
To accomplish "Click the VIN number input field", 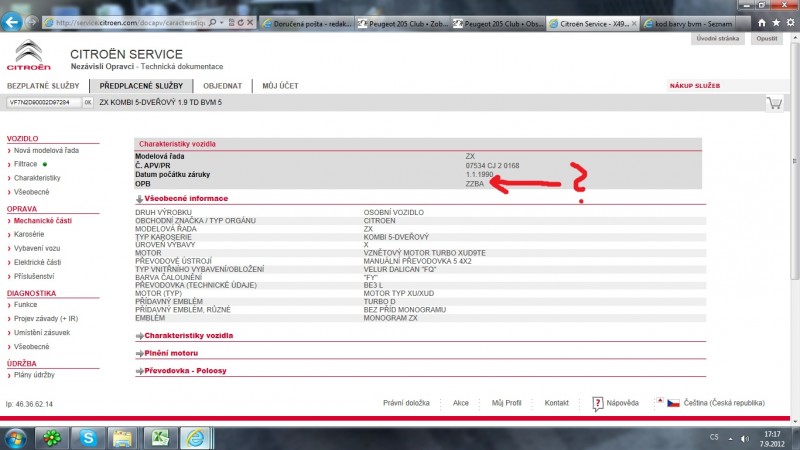I will 42,102.
